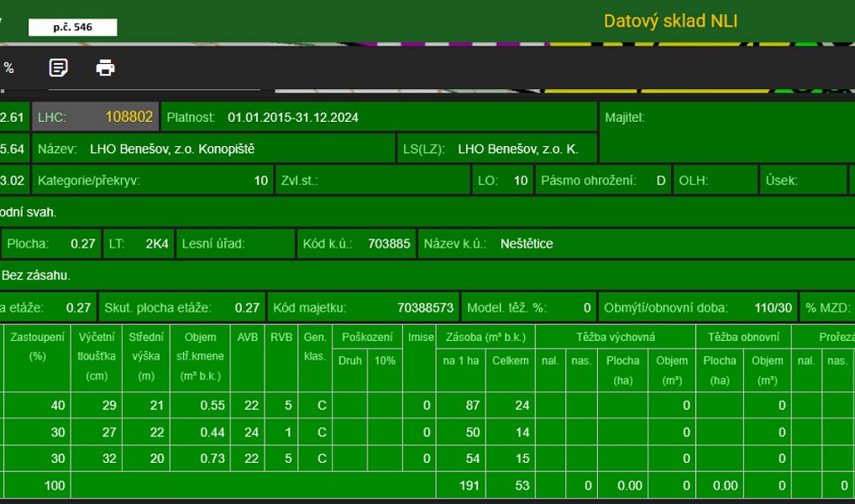Click the 'Model. těž. %' field
The image size is (855, 504).
[x=529, y=307]
